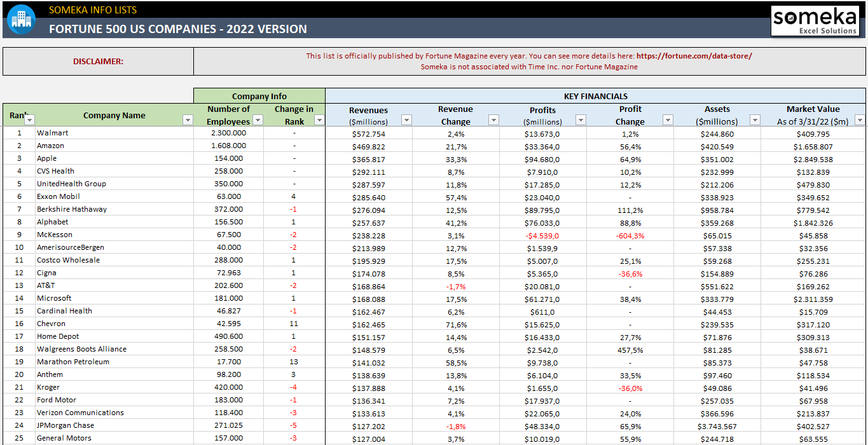Open the Company Name filter dropdown
This screenshot has height=445, width=868.
pyautogui.click(x=188, y=120)
